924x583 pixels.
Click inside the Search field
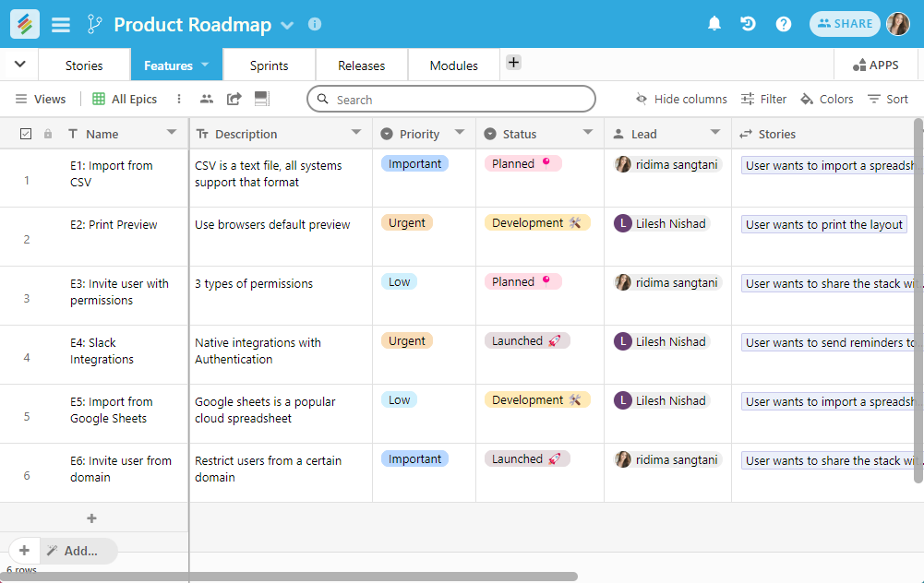point(450,99)
